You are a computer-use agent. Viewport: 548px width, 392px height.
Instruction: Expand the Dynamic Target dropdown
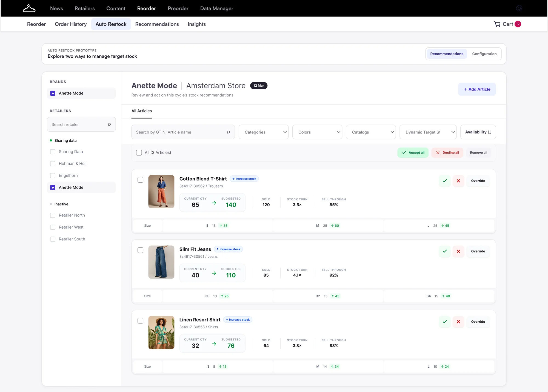tap(428, 132)
